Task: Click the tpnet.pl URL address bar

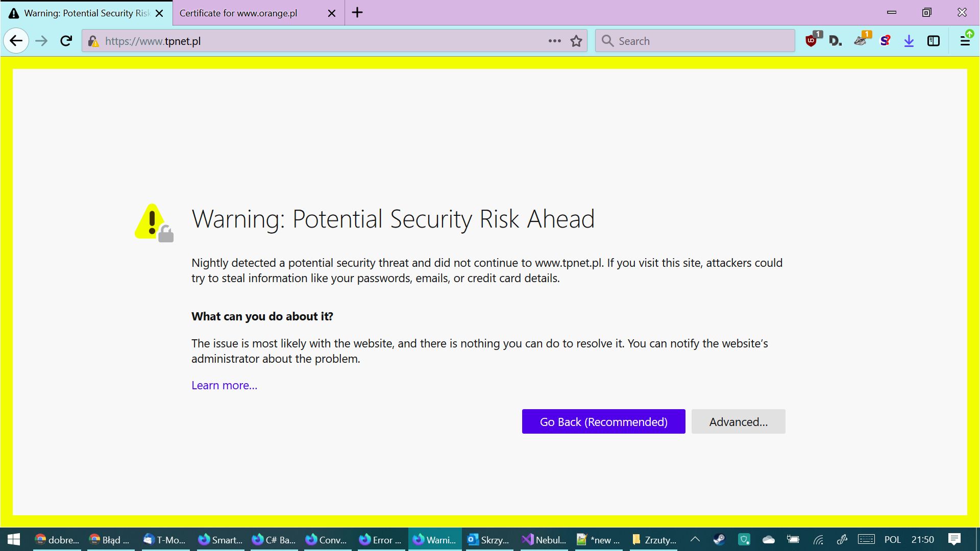Action: pyautogui.click(x=316, y=41)
